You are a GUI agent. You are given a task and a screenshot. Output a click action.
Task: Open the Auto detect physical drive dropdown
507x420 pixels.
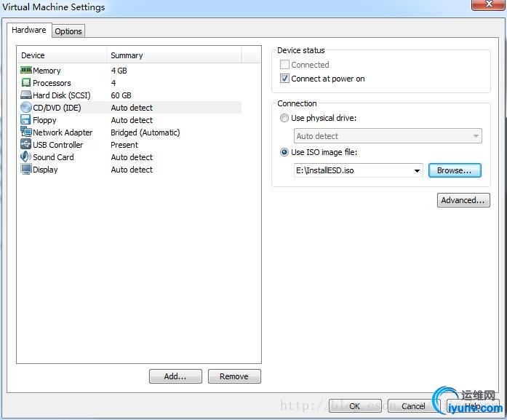tap(388, 136)
